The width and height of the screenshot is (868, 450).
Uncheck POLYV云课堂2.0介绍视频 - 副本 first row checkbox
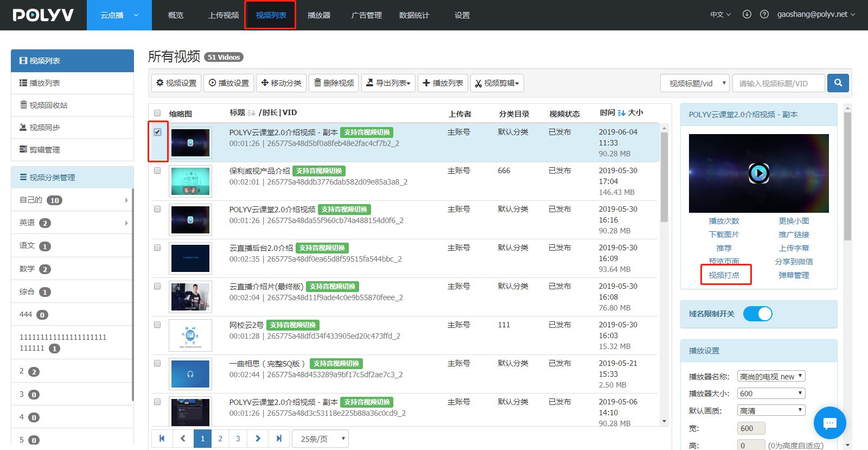click(157, 132)
